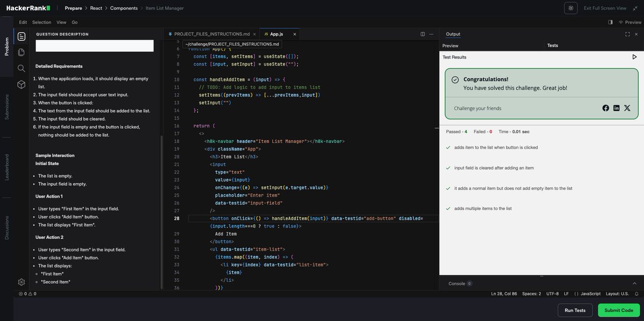Viewport: 644px width, 321px height.
Task: Click the Submit Code button
Action: (619, 310)
